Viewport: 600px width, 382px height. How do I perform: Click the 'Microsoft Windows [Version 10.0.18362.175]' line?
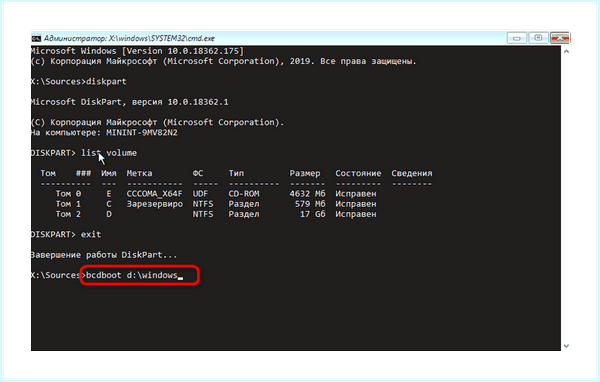(137, 51)
